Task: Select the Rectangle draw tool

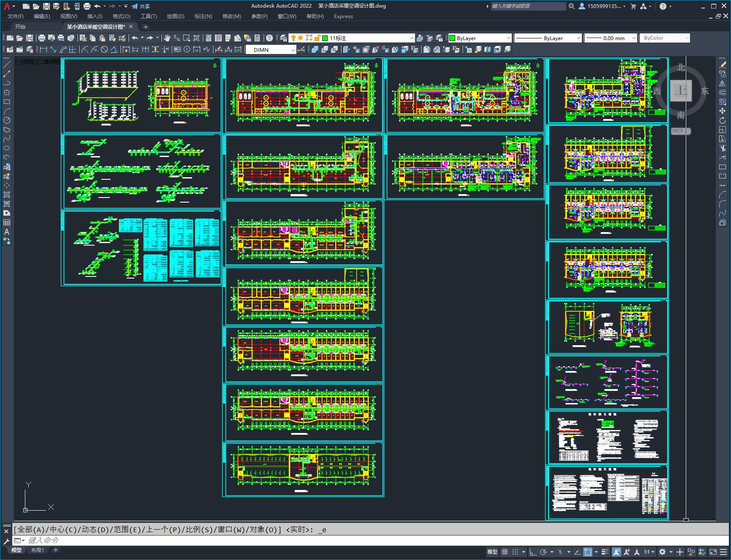Action: [x=7, y=102]
